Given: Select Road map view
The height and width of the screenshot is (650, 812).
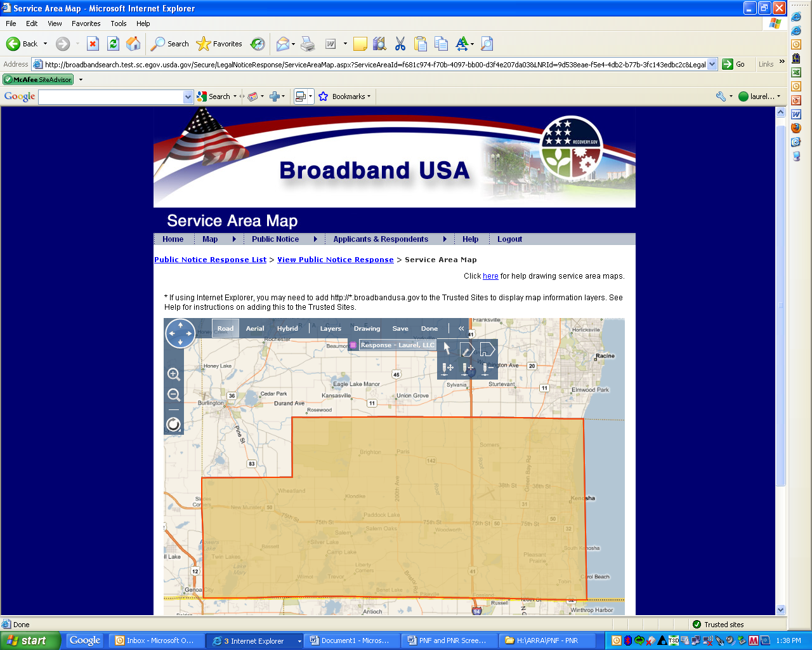Looking at the screenshot, I should tap(225, 329).
